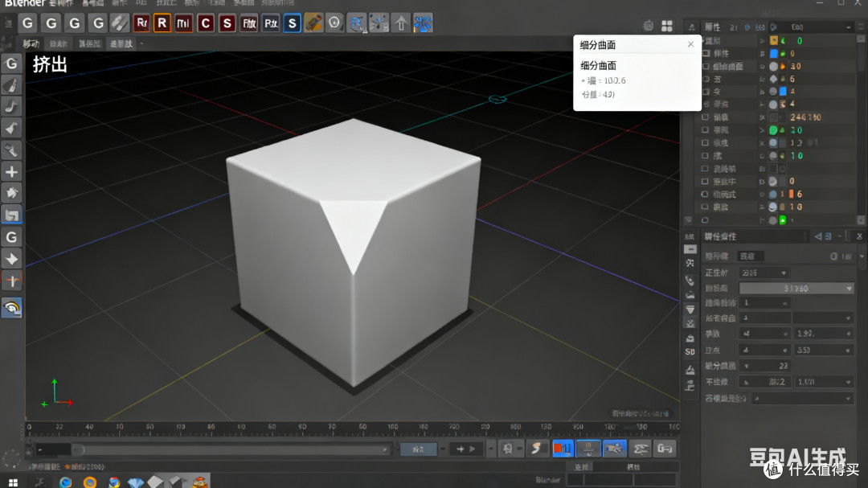Click the orange-outlined 'R' toolbar icon
868x488 pixels.
162,23
